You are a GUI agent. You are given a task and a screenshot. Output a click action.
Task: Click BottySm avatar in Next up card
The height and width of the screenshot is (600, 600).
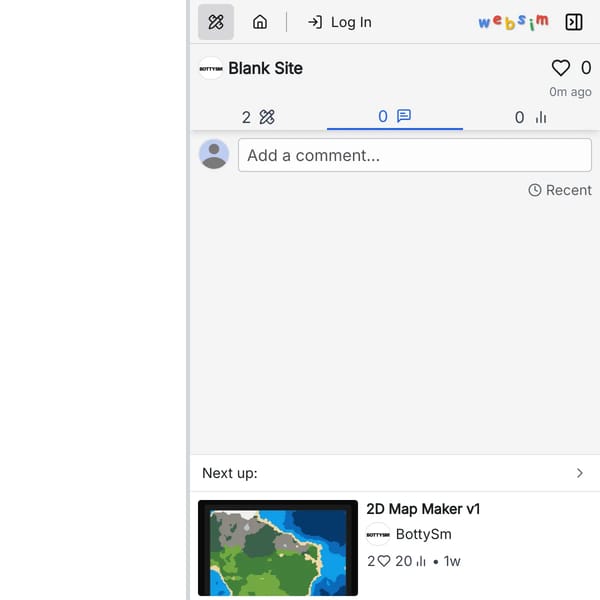click(378, 535)
